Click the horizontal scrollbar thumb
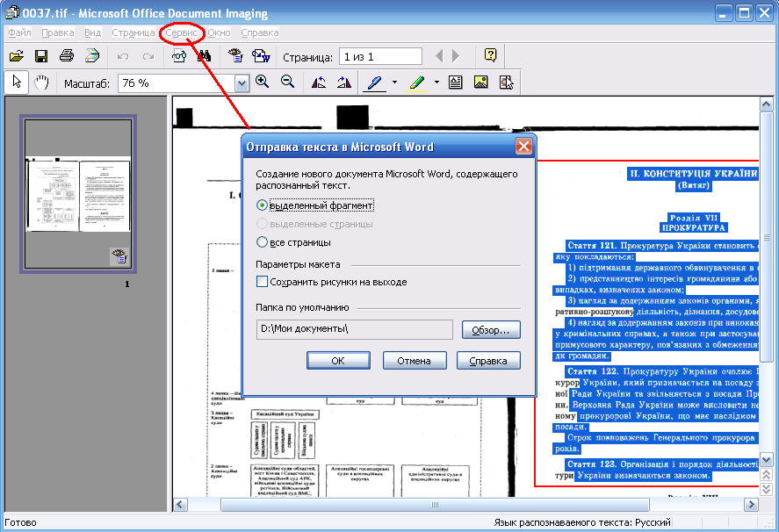 coord(435,505)
